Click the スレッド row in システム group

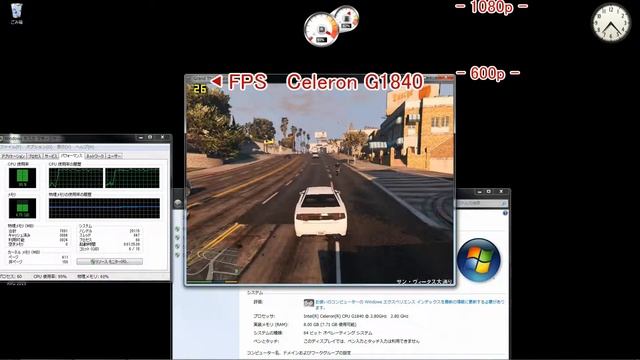pyautogui.click(x=109, y=236)
